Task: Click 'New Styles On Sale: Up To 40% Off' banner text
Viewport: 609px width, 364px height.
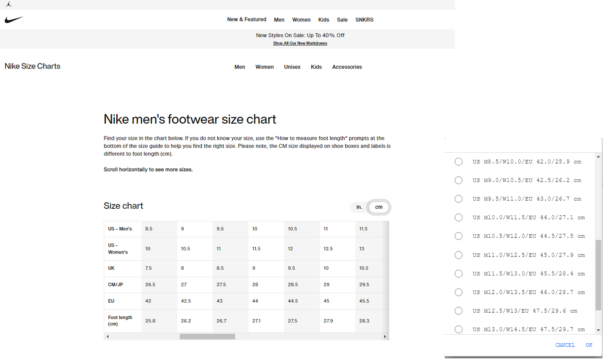Action: click(x=300, y=36)
